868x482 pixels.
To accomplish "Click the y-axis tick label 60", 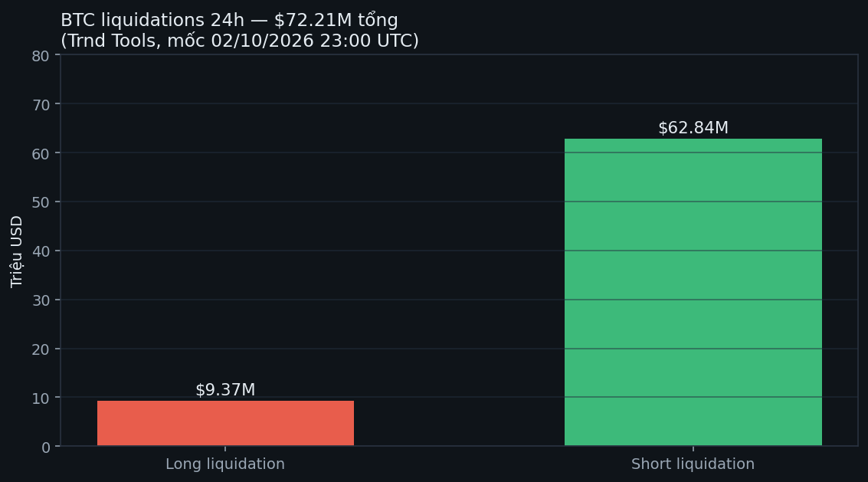I will pyautogui.click(x=41, y=153).
